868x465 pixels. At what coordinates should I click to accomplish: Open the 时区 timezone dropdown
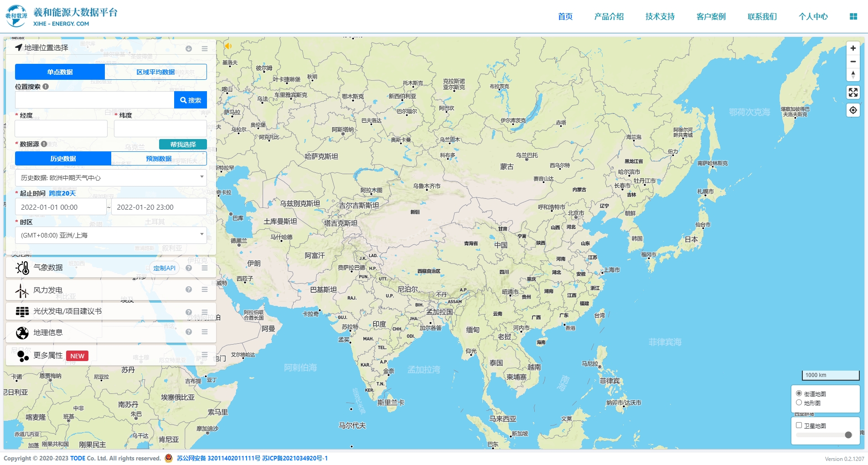(x=111, y=235)
